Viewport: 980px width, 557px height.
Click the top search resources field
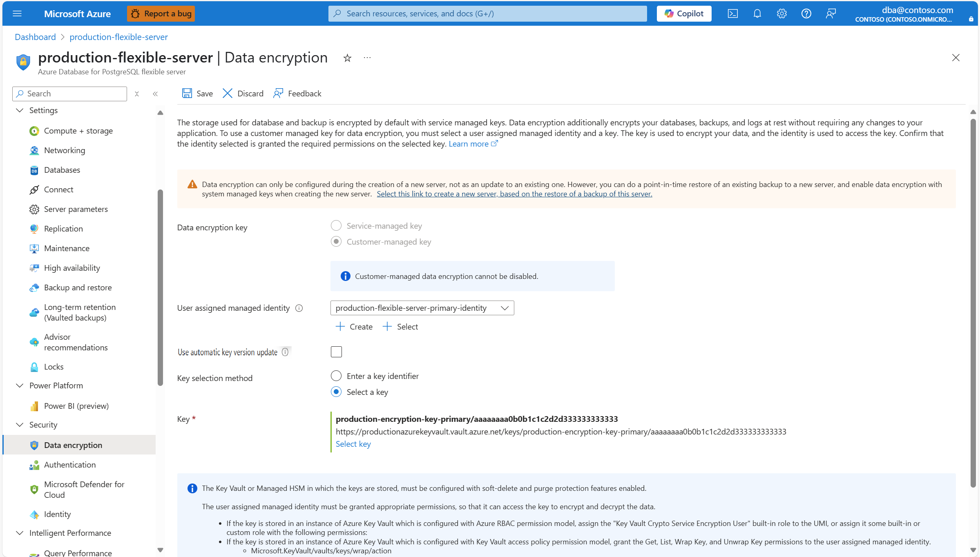487,13
